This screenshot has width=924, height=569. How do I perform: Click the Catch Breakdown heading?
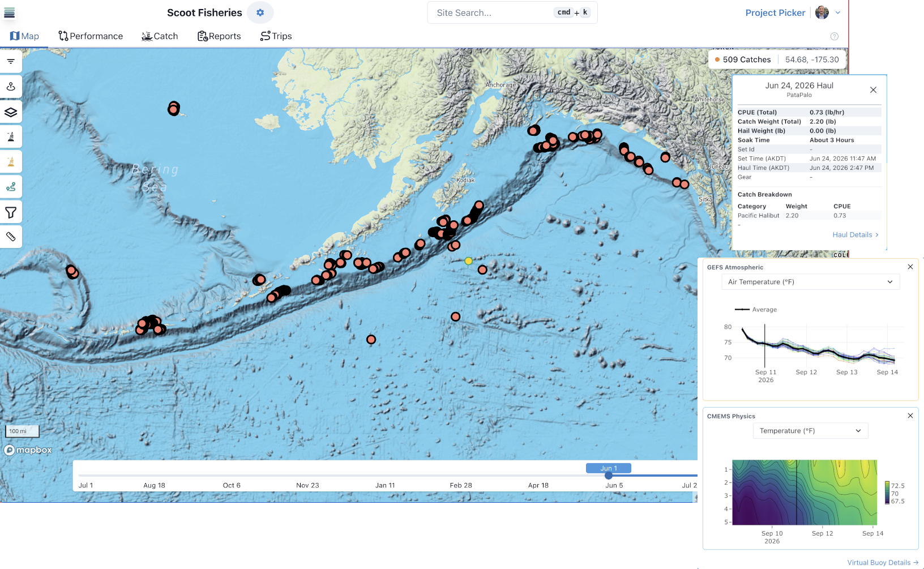click(x=764, y=194)
